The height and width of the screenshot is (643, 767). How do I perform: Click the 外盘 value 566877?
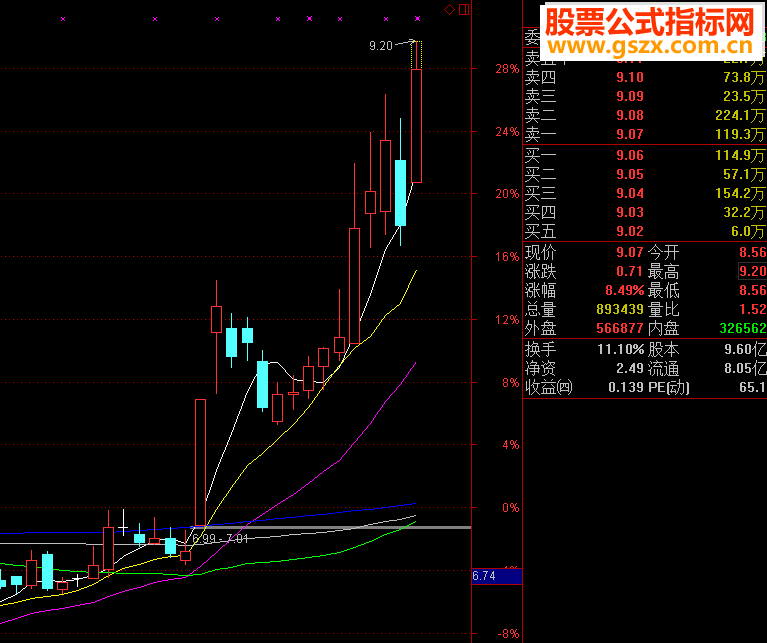620,328
